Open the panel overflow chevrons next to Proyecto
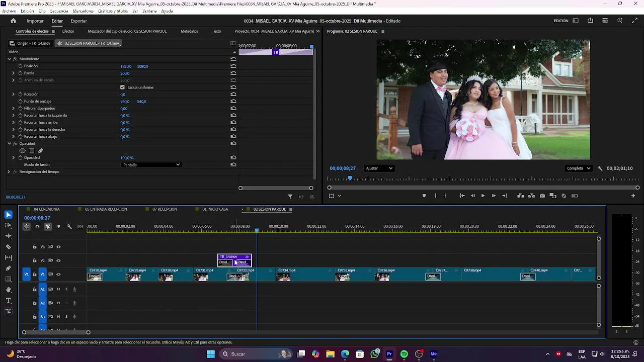 317,31
